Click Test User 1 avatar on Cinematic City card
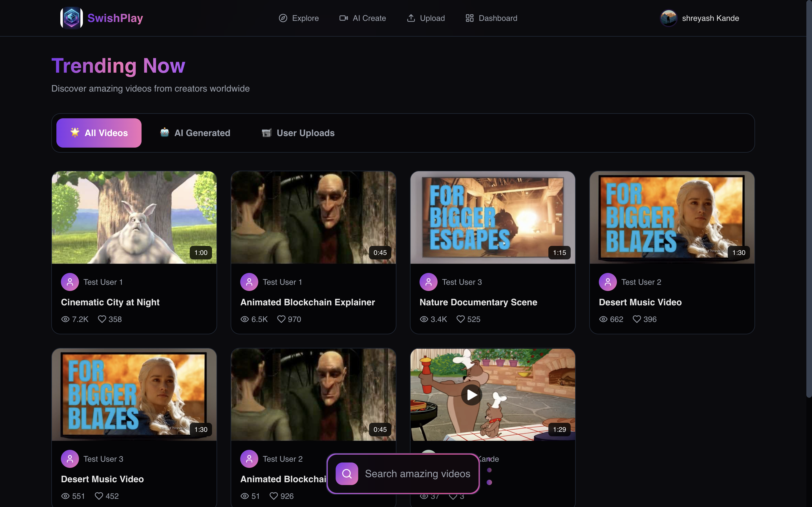Screen dimensions: 812x507 click(x=70, y=282)
